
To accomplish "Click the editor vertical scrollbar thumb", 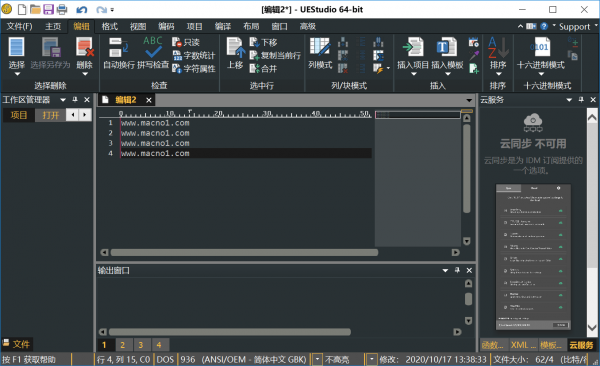I will tap(466, 168).
